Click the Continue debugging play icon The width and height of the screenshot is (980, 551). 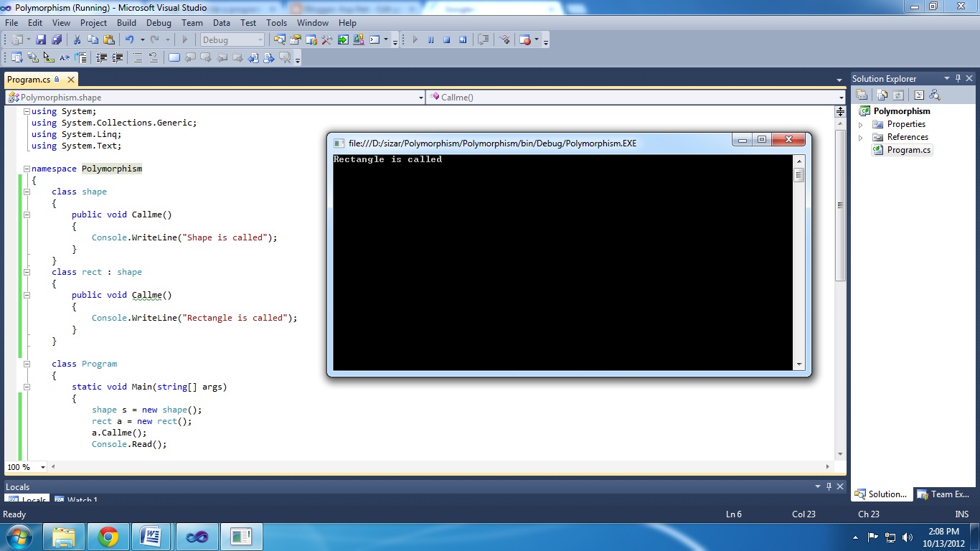415,39
